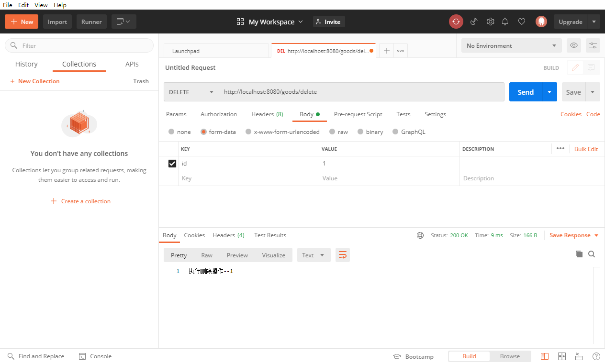605x364 pixels.
Task: Open the notifications bell
Action: click(505, 22)
